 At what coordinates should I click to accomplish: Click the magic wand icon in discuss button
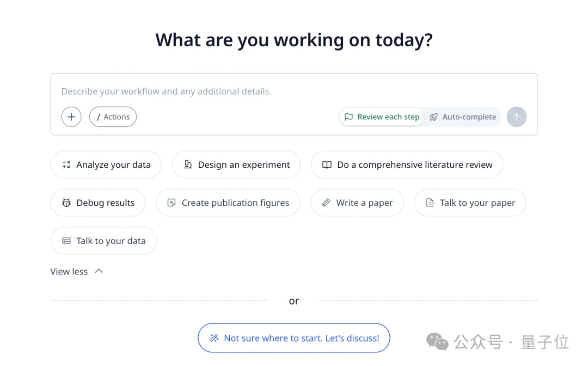click(x=215, y=338)
